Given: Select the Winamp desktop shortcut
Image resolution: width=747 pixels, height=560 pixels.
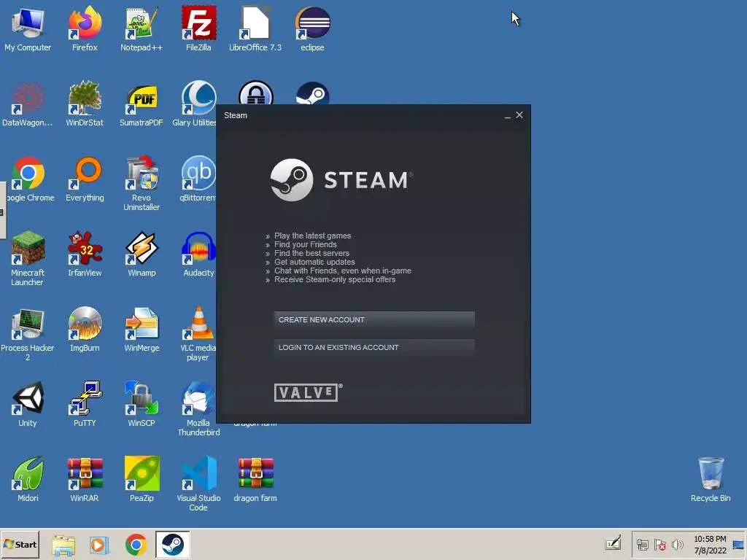Looking at the screenshot, I should pos(142,254).
